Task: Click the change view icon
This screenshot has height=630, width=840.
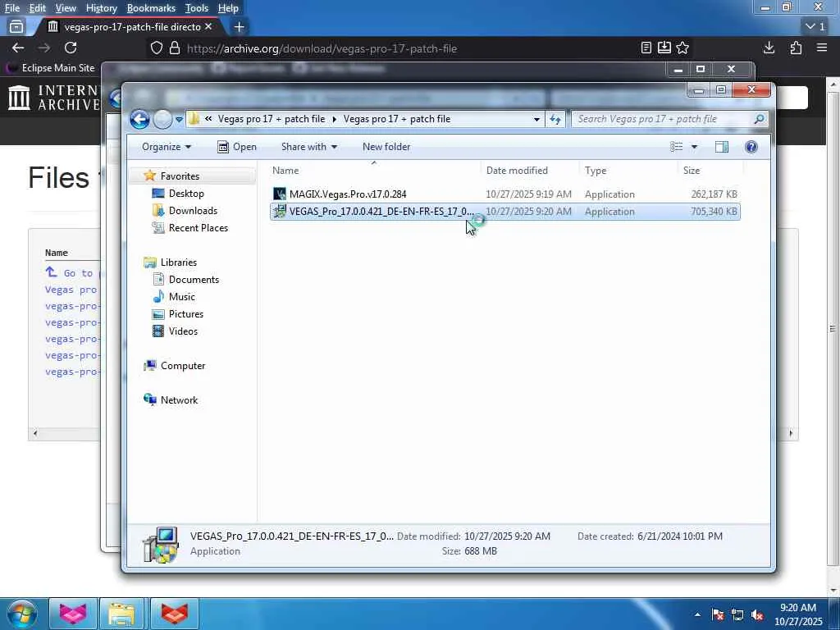Action: coord(677,147)
